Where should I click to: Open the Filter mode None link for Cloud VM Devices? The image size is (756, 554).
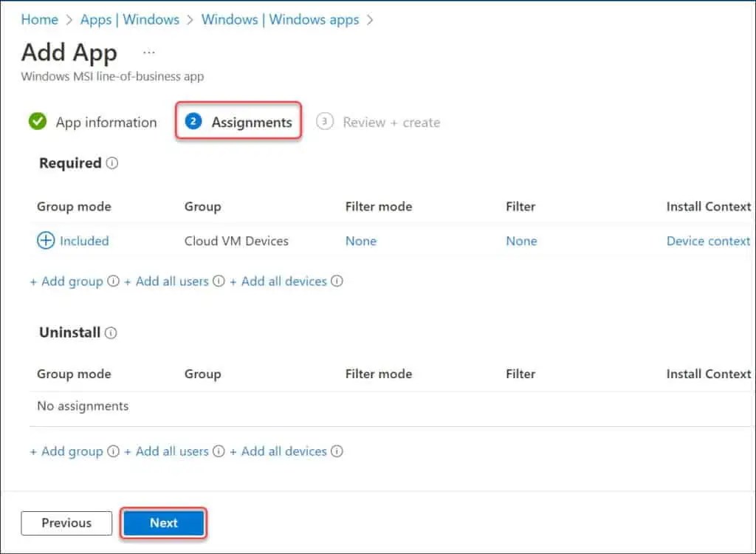pyautogui.click(x=361, y=241)
